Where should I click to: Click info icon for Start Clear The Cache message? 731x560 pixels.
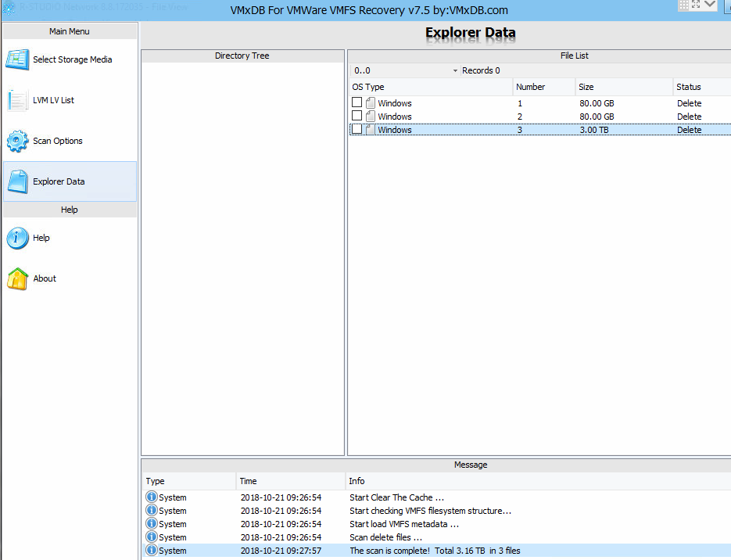[x=151, y=497]
